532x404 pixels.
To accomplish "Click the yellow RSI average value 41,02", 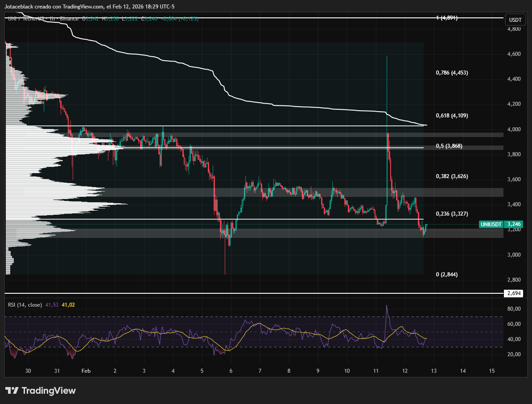I will tap(69, 305).
